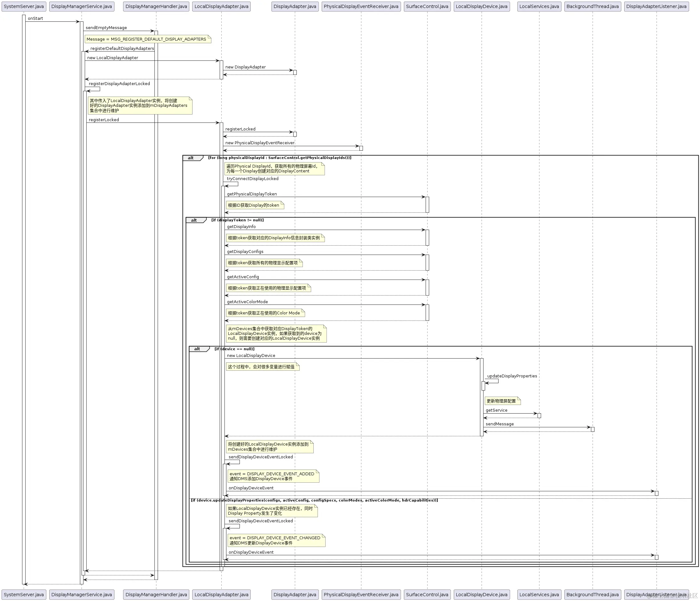
Task: Click the bottom DisplayManagerService.java participant box
Action: (82, 595)
